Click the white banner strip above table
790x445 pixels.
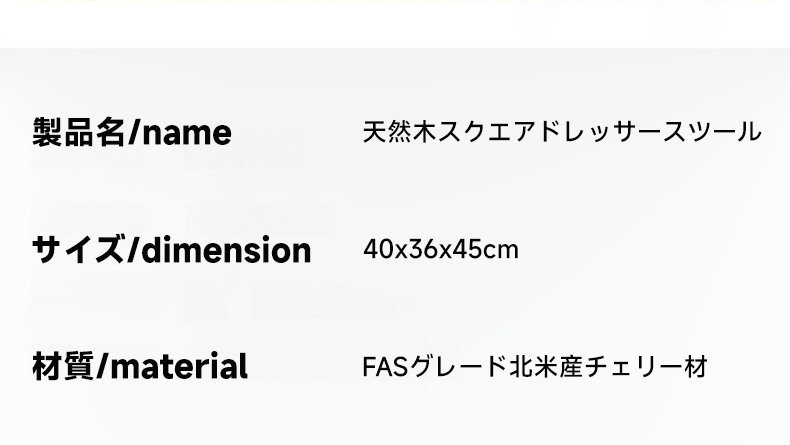click(395, 24)
